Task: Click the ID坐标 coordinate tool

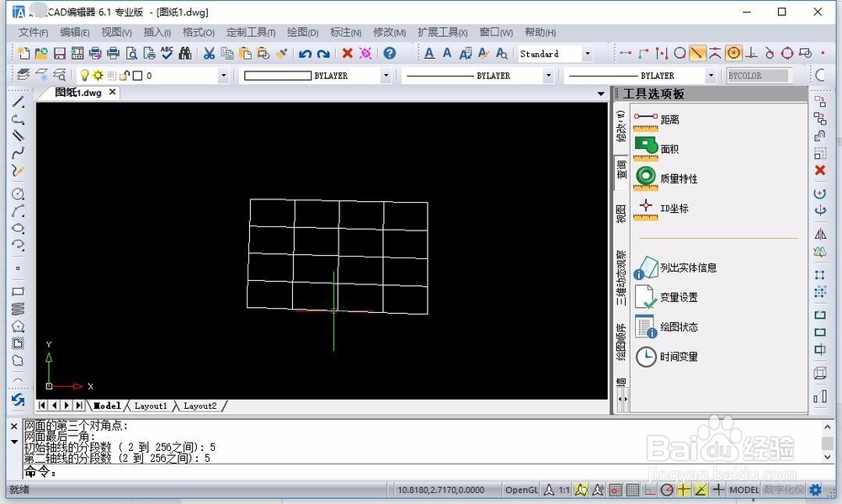Action: tap(660, 209)
